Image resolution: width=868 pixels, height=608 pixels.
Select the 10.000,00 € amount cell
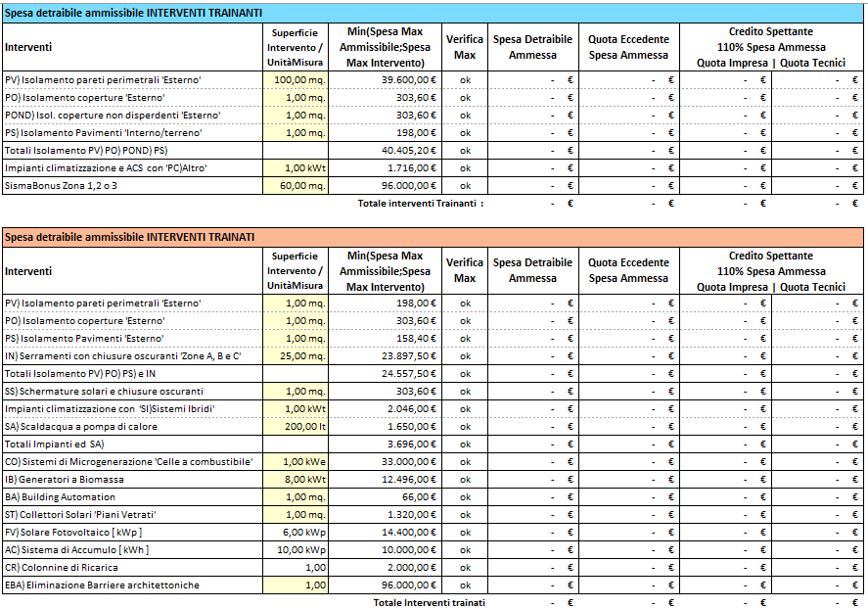pos(386,550)
